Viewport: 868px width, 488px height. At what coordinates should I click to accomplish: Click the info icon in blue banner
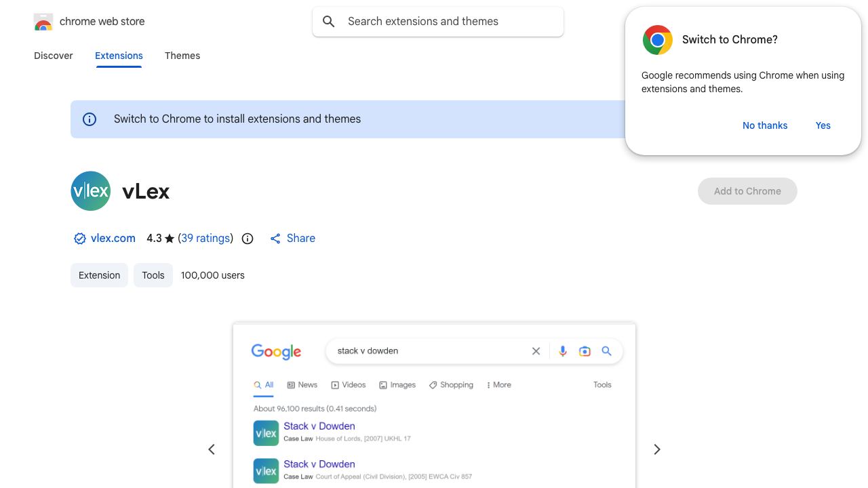pyautogui.click(x=90, y=119)
